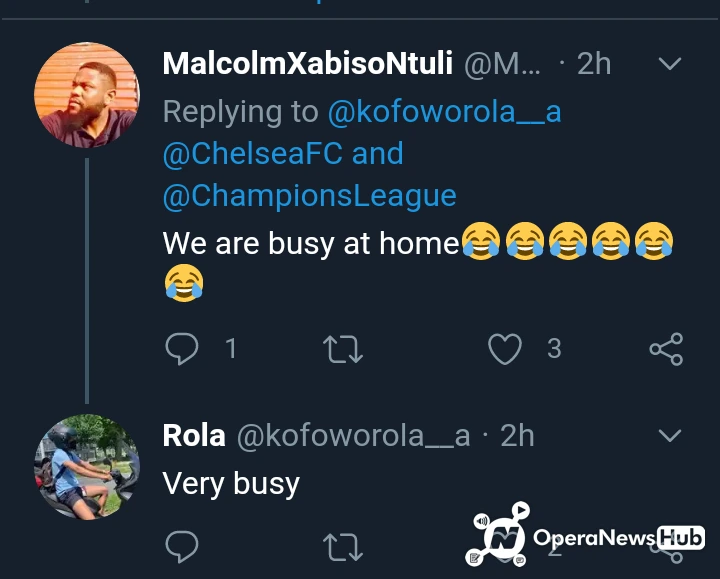Viewport: 720px width, 579px height.
Task: Like MalcolmXabisoNtuli's tweet
Action: 504,348
